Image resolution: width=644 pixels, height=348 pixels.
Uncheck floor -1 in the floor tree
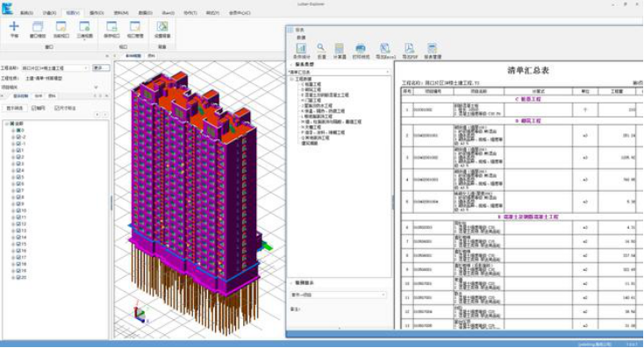18,144
